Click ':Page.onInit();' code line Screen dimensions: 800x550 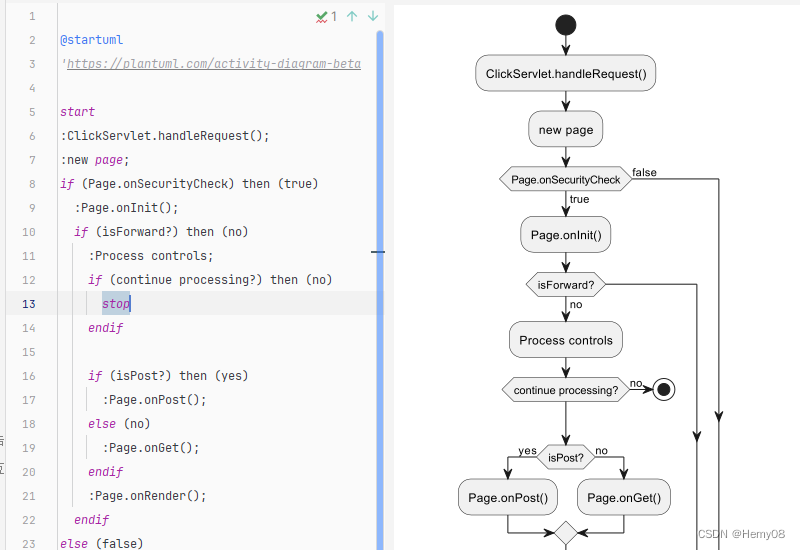point(126,208)
